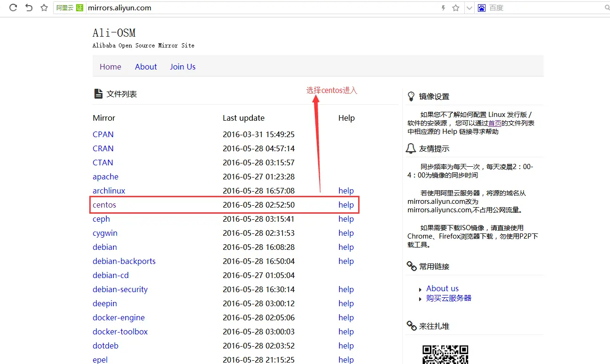This screenshot has height=364, width=610.
Task: Open the cygwin mirror link
Action: pos(105,233)
